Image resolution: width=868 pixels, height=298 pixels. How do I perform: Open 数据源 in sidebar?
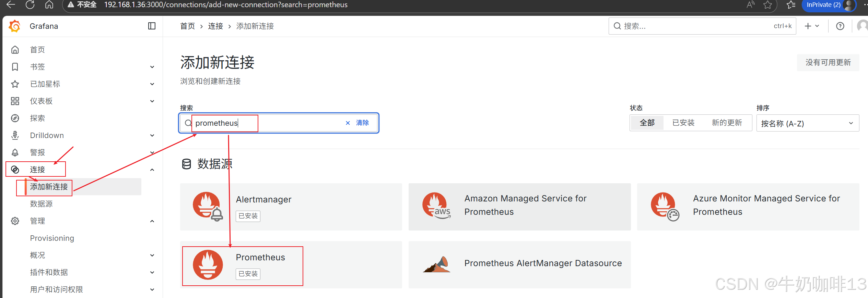41,204
